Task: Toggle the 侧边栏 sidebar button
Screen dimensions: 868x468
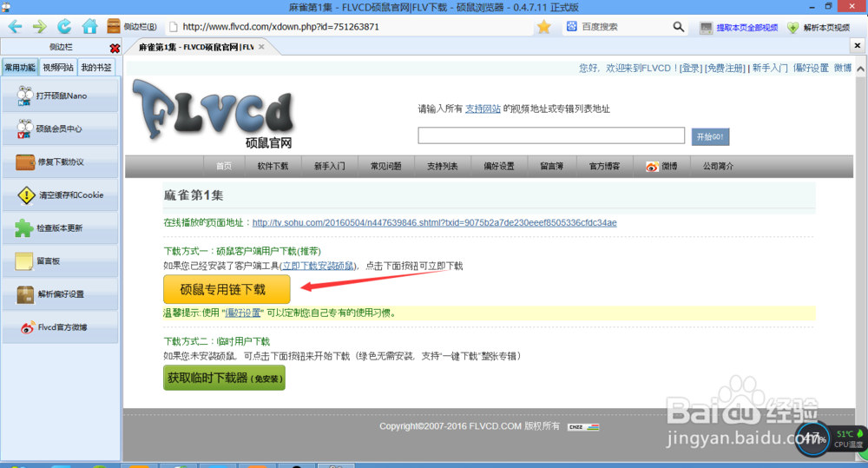Action: (132, 27)
